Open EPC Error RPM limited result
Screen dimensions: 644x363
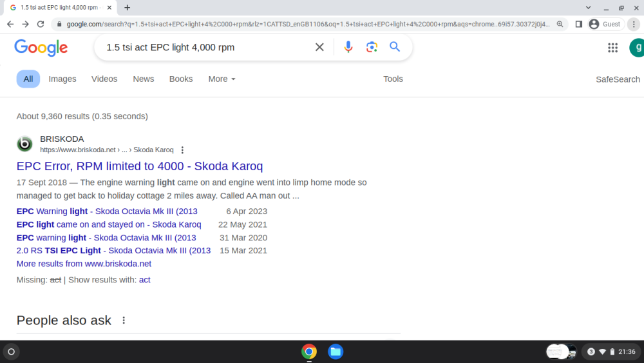(140, 166)
